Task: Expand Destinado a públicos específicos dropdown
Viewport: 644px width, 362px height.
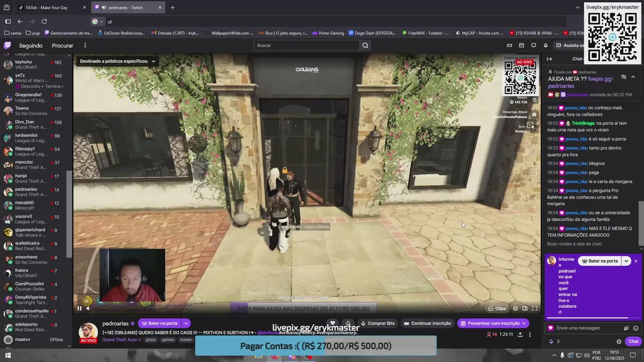Action: pos(118,61)
